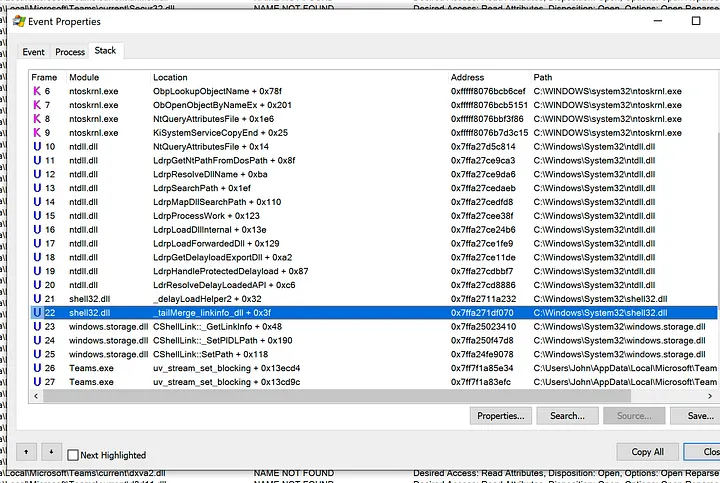
Task: Open the Search... dialog button
Action: click(567, 415)
